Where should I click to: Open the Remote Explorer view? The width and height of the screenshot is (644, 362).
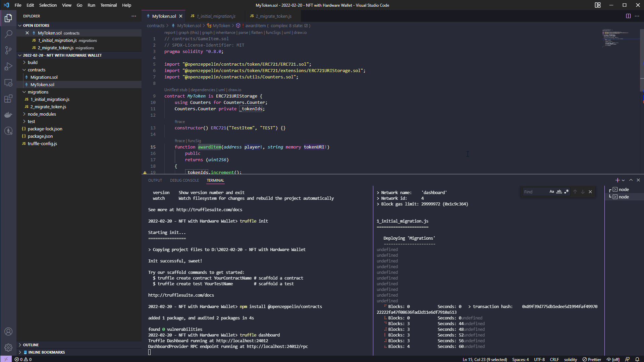point(8,82)
